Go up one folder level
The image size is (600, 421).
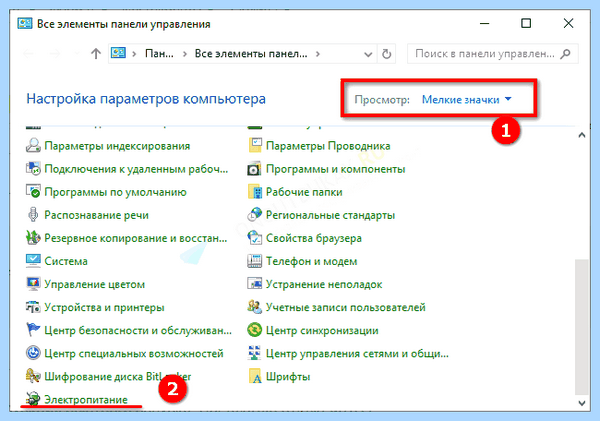96,54
